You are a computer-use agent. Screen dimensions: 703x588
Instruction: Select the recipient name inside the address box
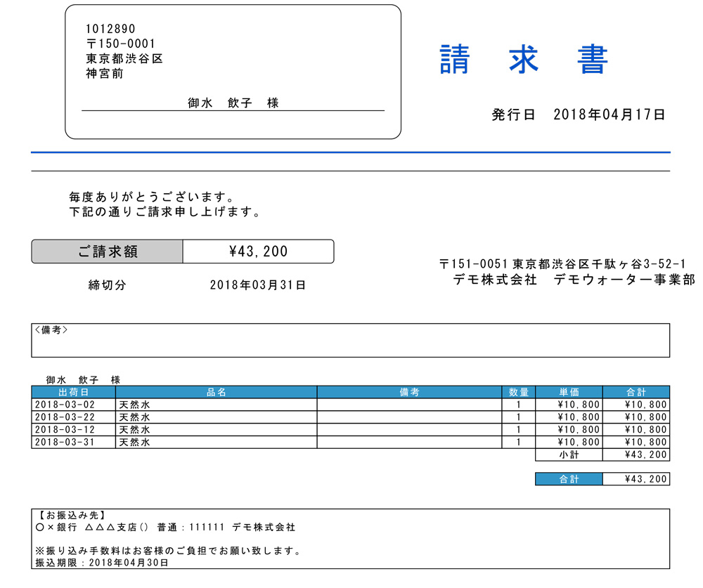[x=233, y=103]
